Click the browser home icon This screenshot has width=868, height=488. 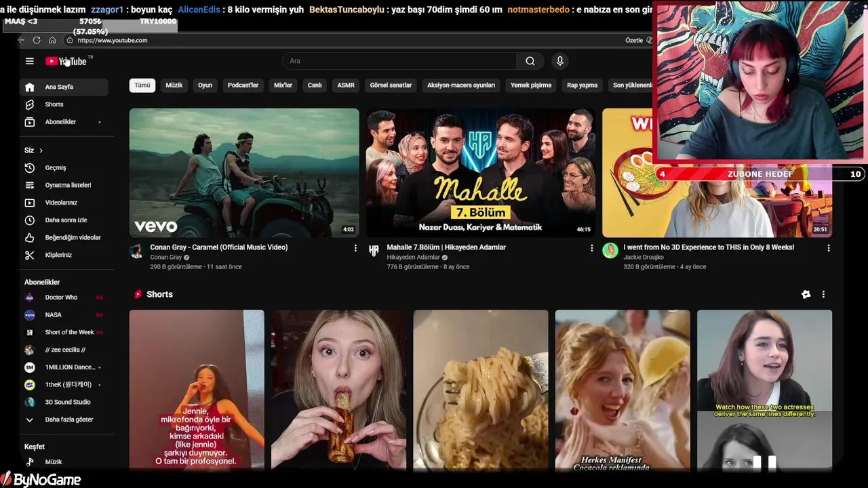[x=52, y=40]
